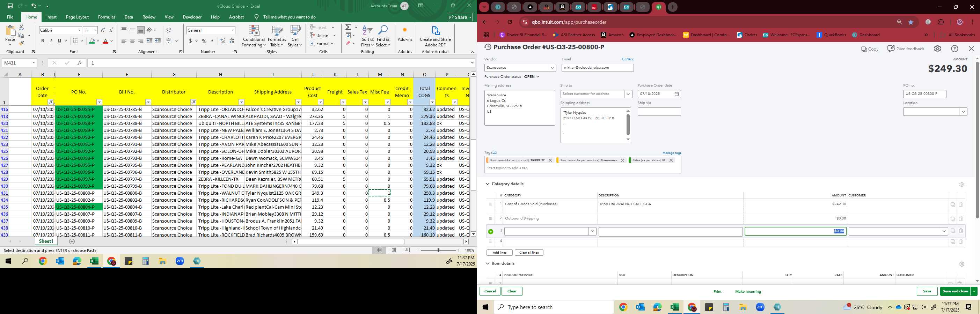
Task: Remove the TRIPPLITE product tag
Action: pyautogui.click(x=550, y=160)
